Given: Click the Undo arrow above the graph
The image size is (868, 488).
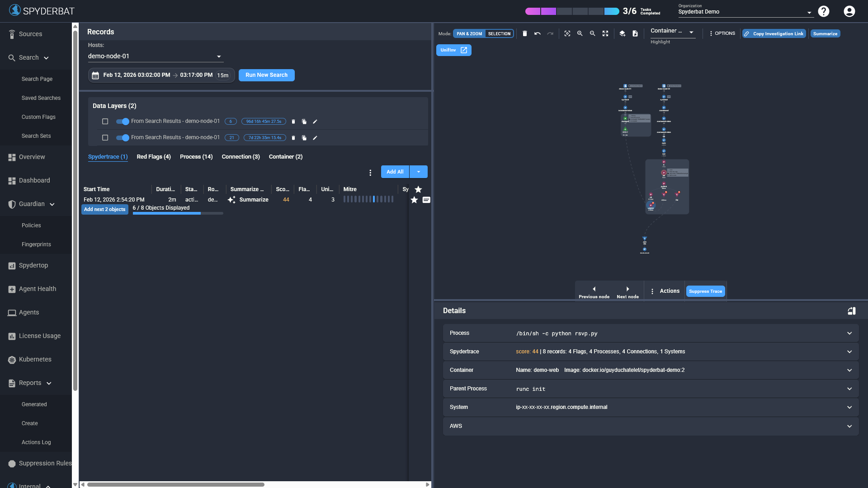Looking at the screenshot, I should click(x=538, y=33).
